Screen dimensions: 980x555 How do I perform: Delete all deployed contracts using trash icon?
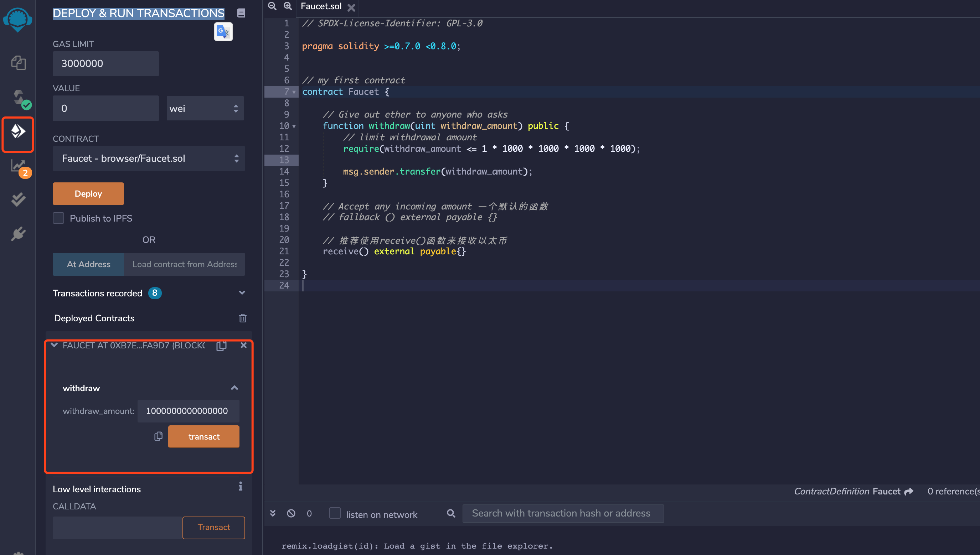click(243, 318)
